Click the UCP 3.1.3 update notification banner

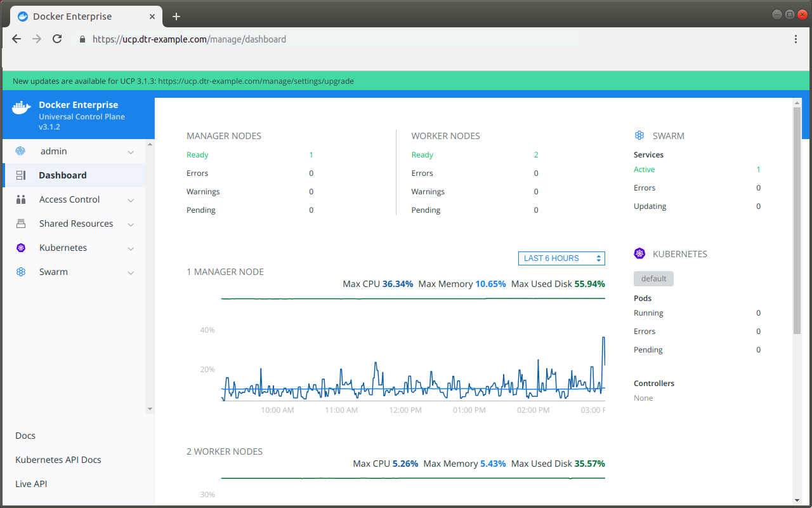point(406,81)
